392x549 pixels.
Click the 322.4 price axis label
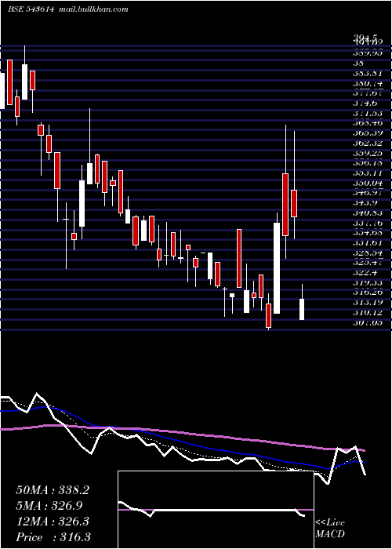point(365,273)
